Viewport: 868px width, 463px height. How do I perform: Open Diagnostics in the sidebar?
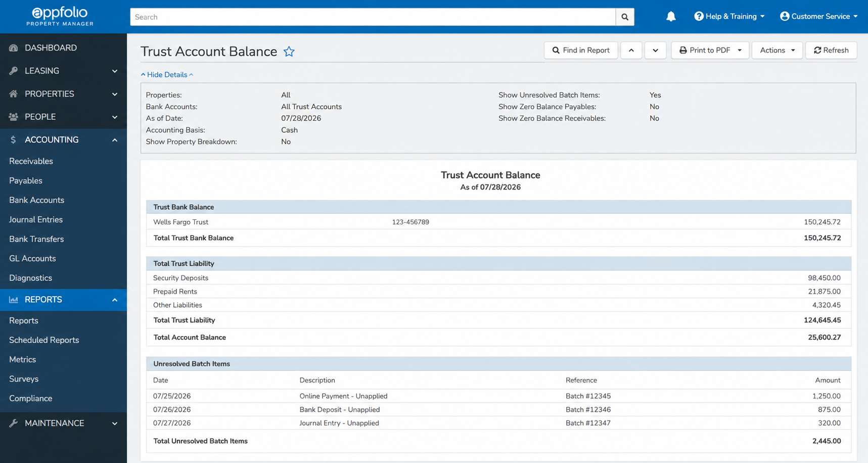(30, 278)
